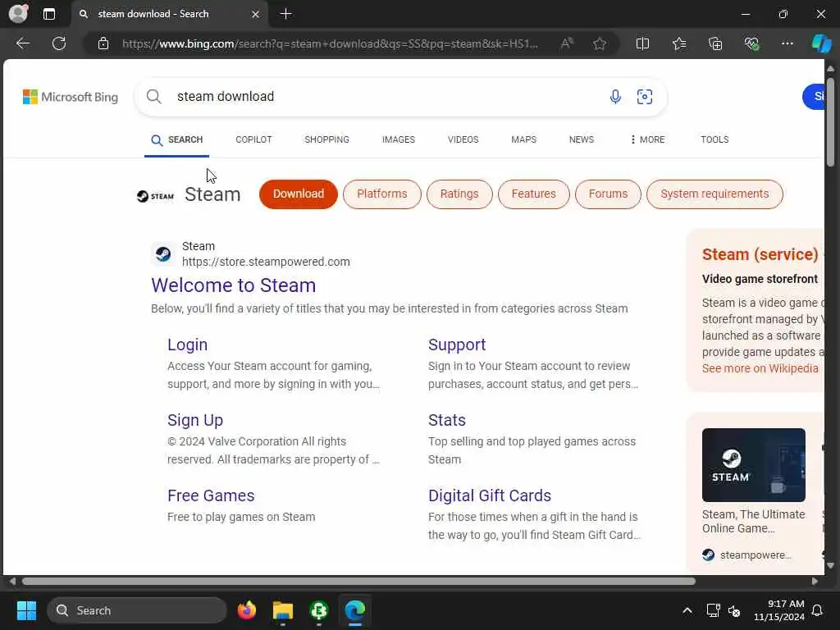Select the System requirements pill

click(714, 194)
